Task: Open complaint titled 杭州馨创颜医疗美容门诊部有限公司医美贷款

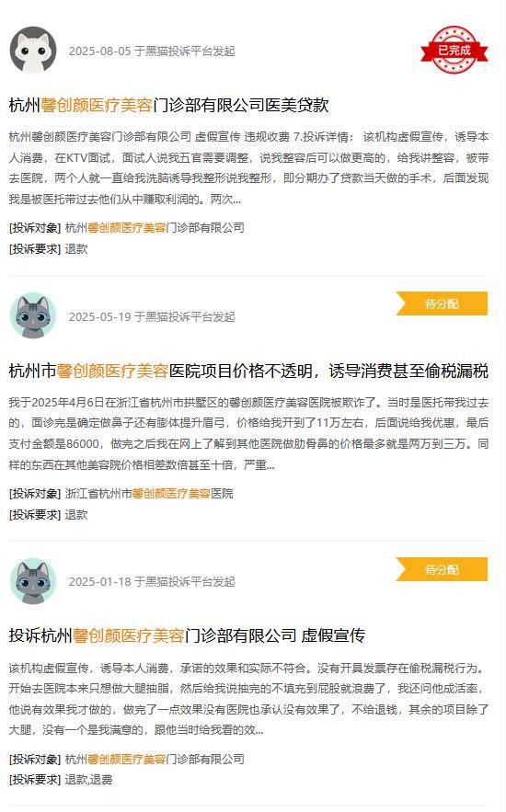Action: point(169,105)
